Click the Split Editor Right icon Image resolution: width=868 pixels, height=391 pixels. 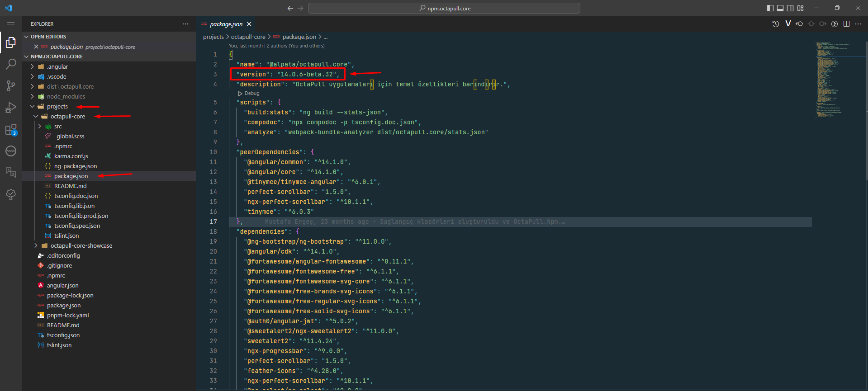[846, 24]
